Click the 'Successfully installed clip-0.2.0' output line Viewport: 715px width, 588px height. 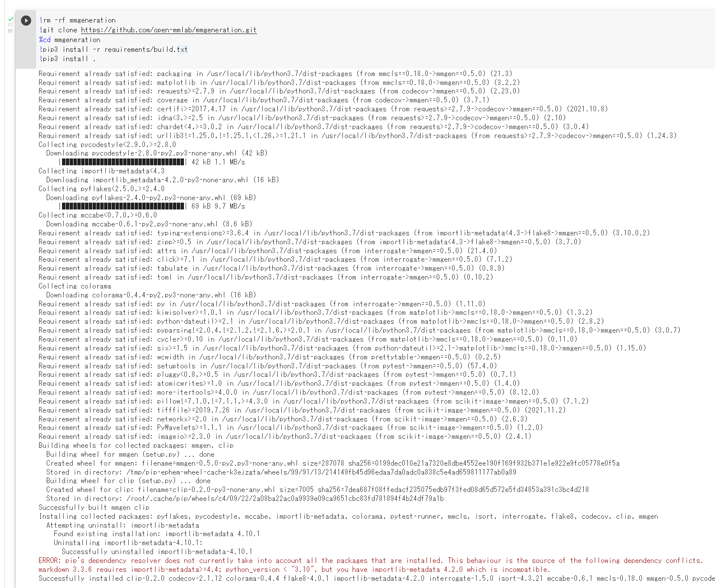[376, 578]
